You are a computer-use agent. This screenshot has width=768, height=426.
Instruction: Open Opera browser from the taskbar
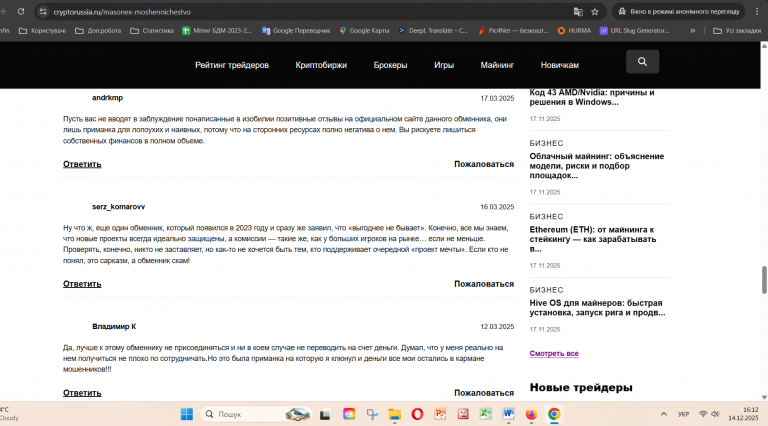tap(417, 414)
